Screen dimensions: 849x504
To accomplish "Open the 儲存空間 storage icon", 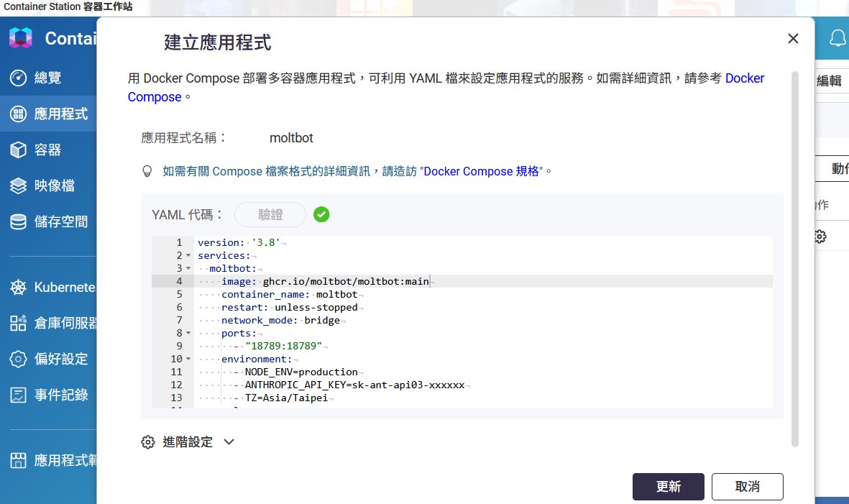I will click(19, 221).
